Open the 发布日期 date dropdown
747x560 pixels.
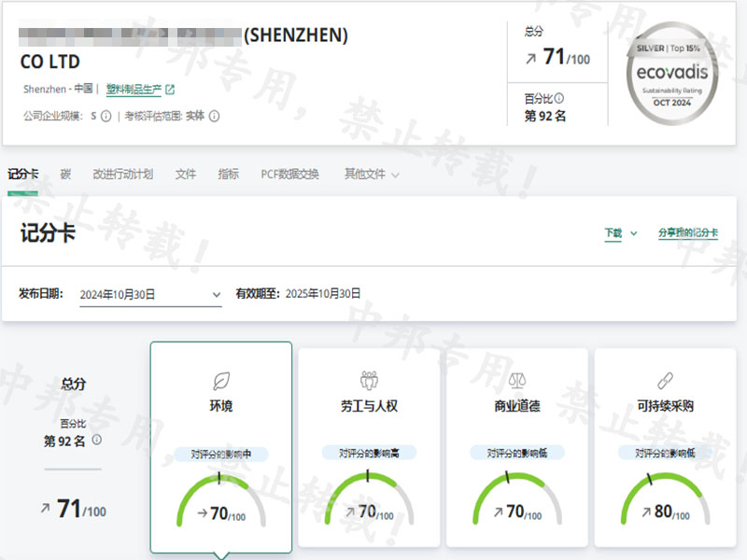(x=149, y=294)
